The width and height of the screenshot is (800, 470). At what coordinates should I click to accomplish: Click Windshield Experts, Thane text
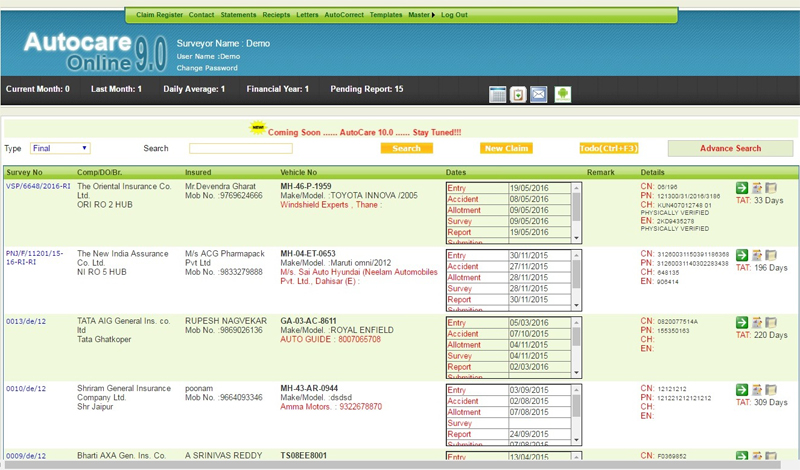tap(331, 205)
